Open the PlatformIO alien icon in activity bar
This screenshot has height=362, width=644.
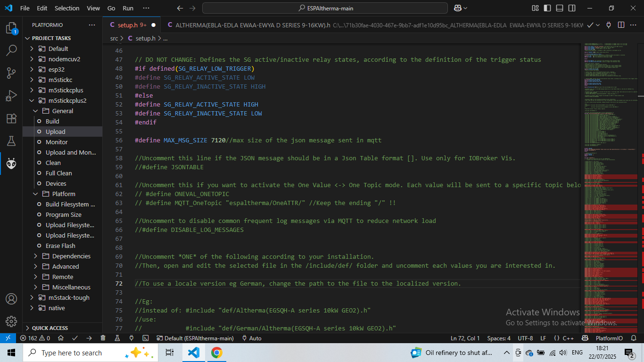[x=11, y=163]
